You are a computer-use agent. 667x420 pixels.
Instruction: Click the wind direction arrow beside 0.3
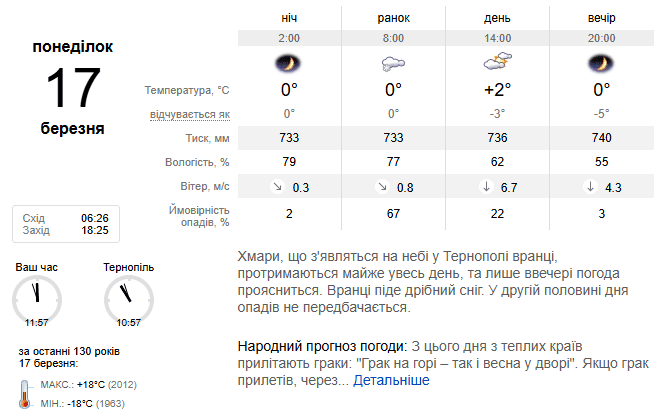pyautogui.click(x=277, y=186)
